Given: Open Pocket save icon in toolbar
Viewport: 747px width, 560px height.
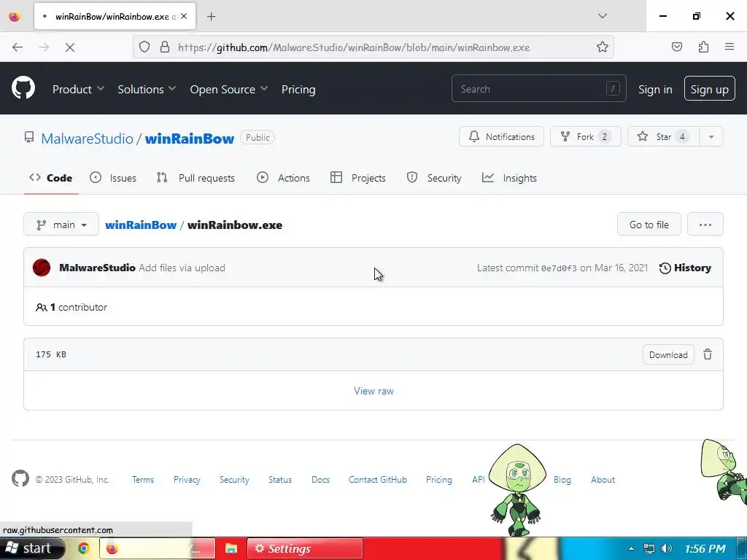Looking at the screenshot, I should pyautogui.click(x=676, y=47).
